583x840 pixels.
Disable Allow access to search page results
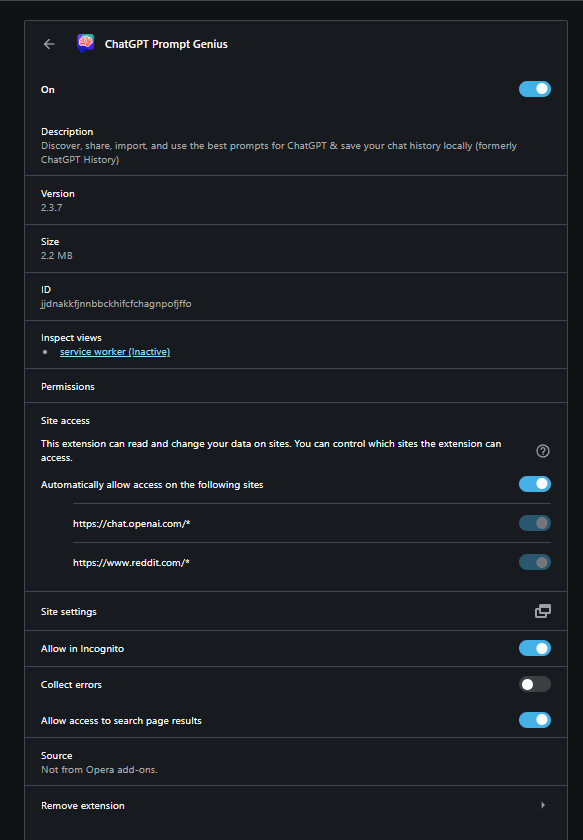[534, 719]
